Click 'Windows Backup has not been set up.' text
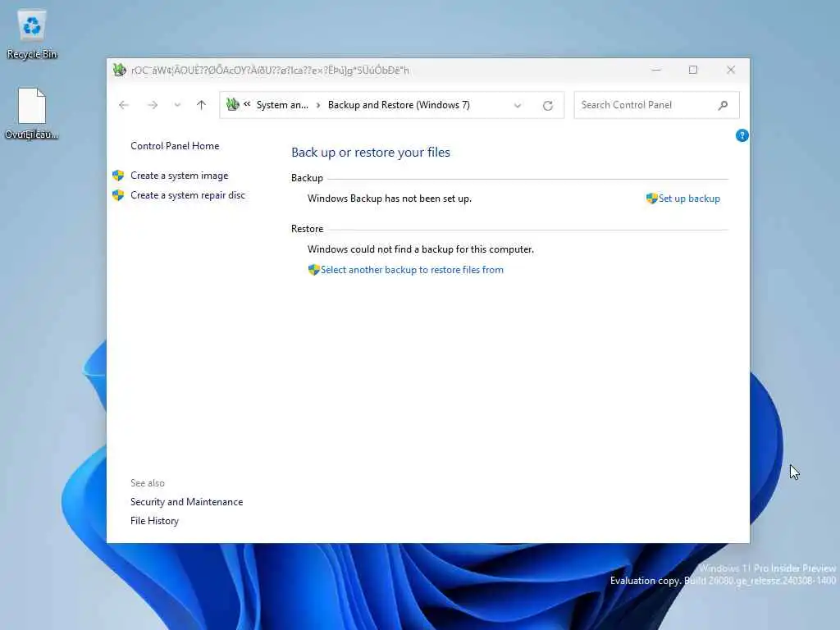This screenshot has width=840, height=630. pos(390,199)
